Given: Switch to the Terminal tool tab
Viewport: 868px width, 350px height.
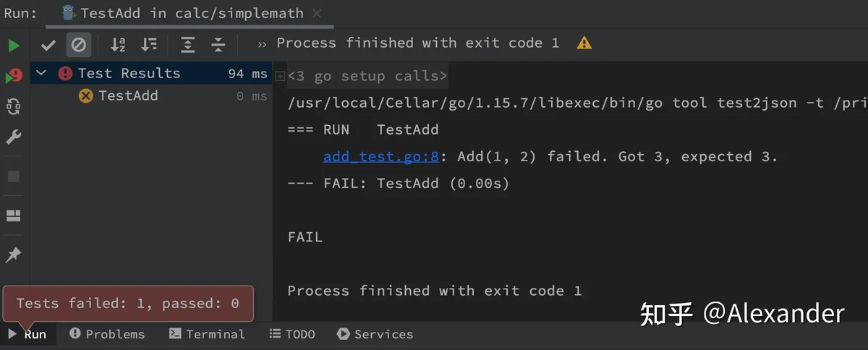Looking at the screenshot, I should click(207, 334).
